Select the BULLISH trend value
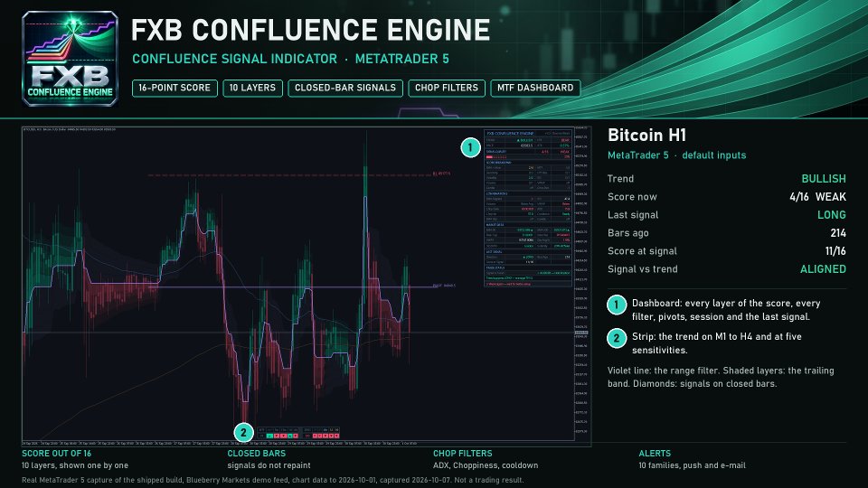868x488 pixels. point(824,179)
